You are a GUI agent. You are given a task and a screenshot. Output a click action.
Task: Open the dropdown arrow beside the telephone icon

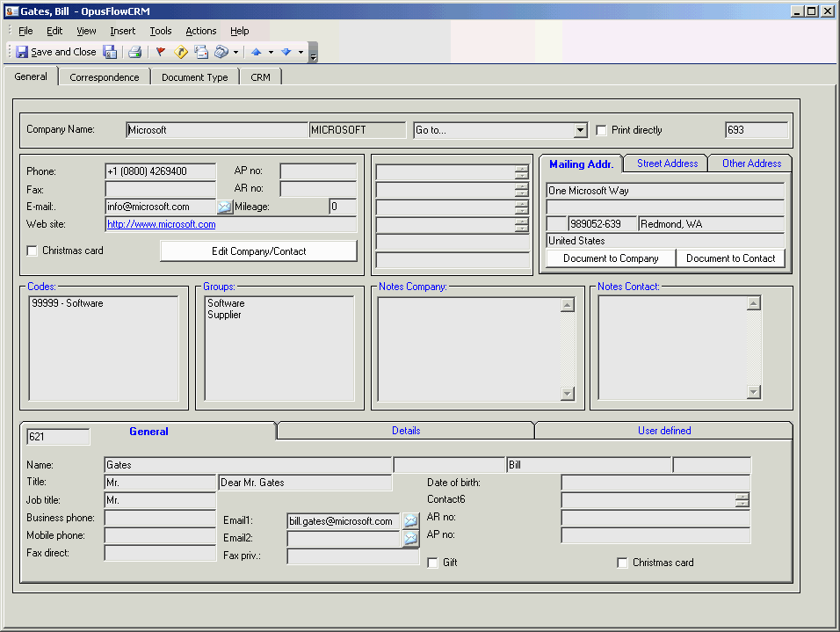point(235,52)
